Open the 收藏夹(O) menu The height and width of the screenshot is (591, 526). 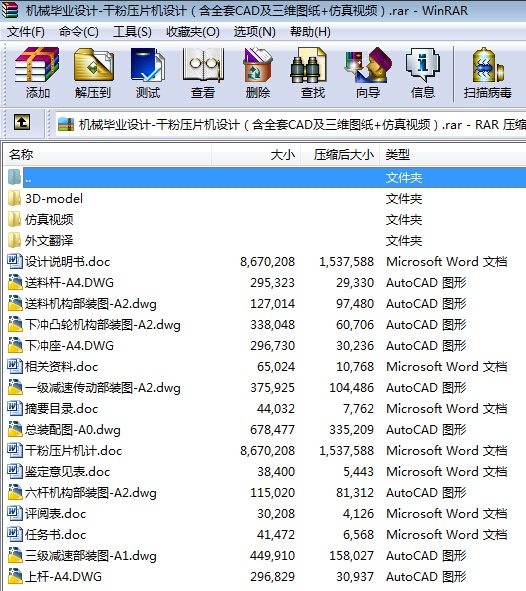tap(193, 32)
